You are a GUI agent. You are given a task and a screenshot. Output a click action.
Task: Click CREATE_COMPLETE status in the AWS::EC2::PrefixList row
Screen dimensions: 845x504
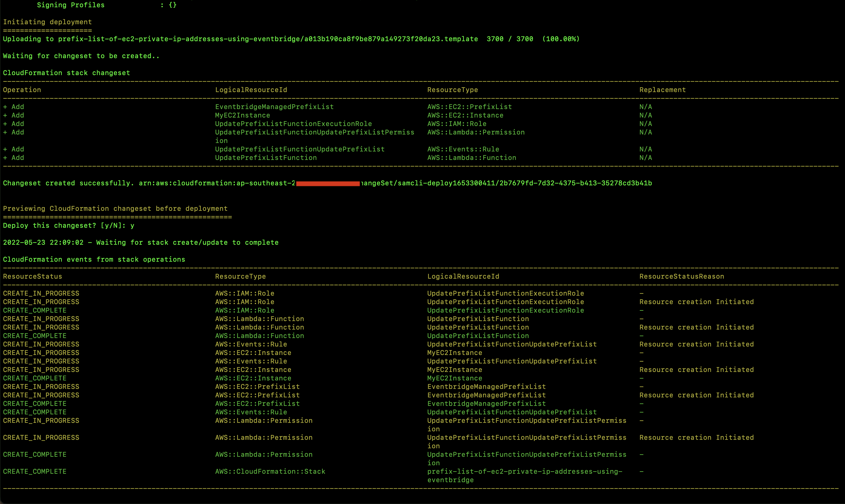coord(35,404)
